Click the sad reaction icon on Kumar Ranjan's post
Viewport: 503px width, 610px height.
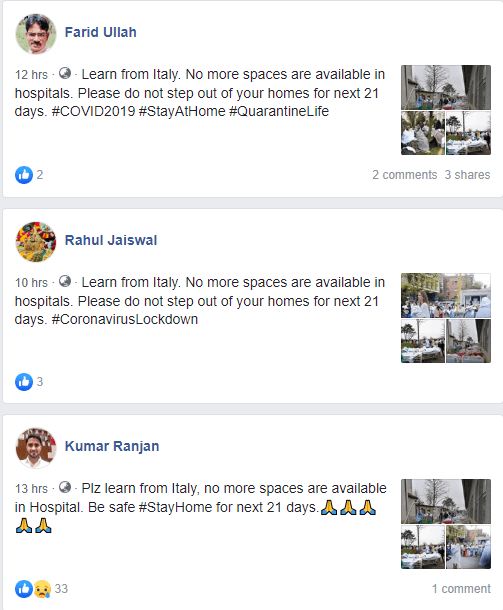(42, 589)
